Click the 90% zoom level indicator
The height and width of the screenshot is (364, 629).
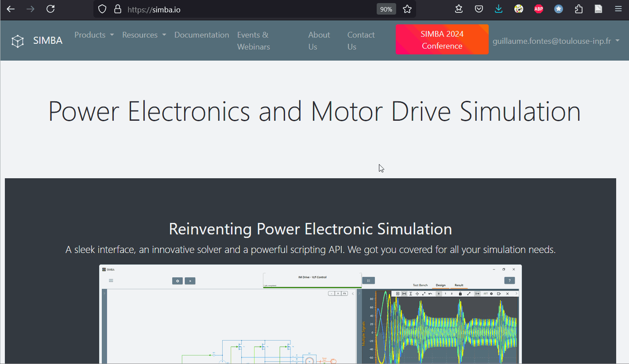coord(386,9)
